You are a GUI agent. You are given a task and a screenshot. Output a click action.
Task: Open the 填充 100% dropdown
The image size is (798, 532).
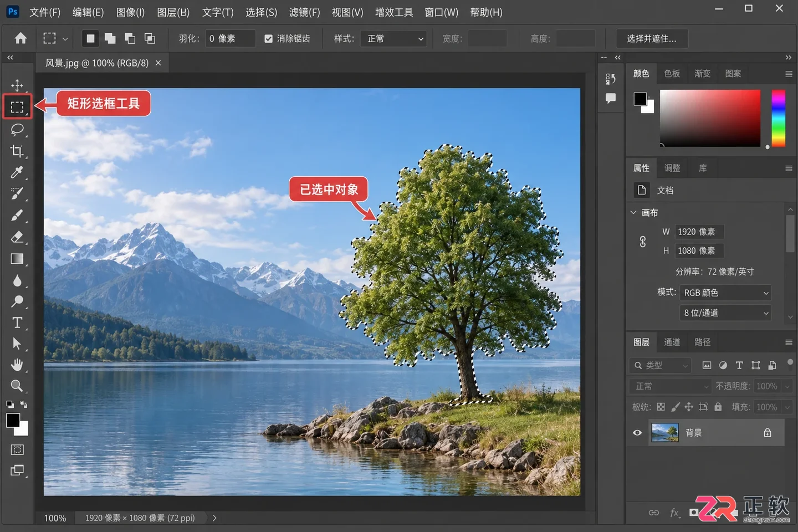(x=787, y=407)
